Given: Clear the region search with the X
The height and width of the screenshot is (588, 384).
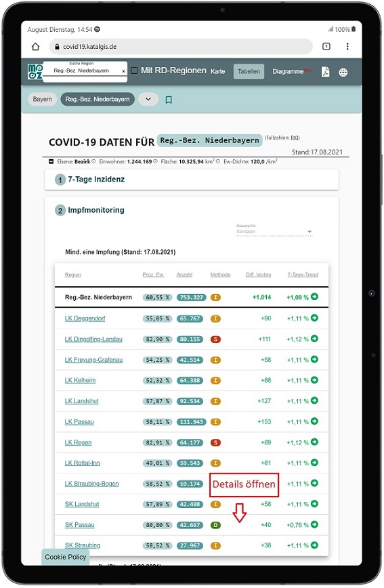Looking at the screenshot, I should click(123, 71).
